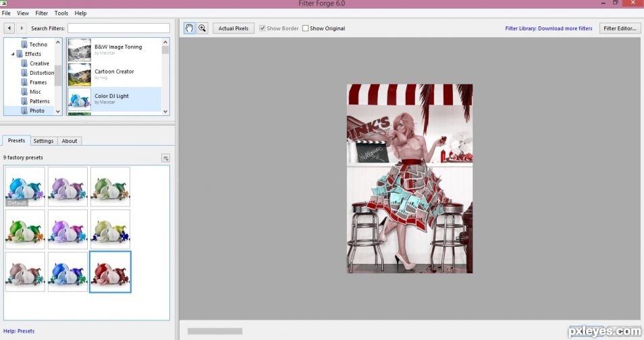Image resolution: width=644 pixels, height=340 pixels.
Task: Select the Distortion category label
Action: pos(42,73)
